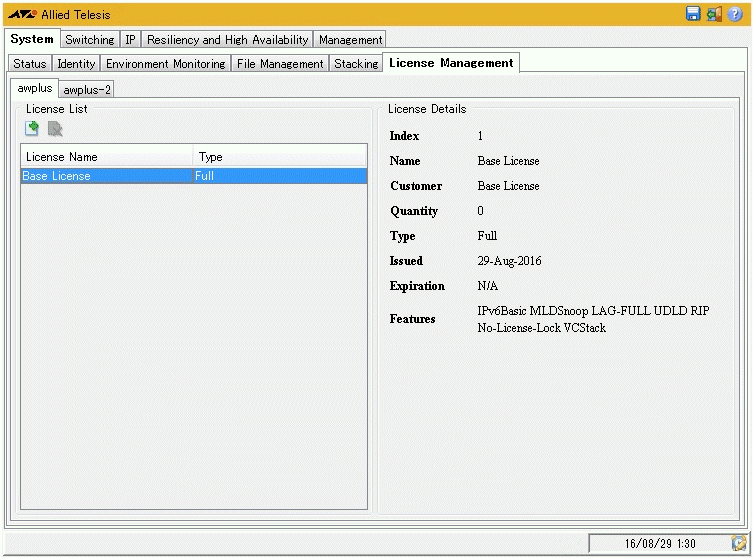Viewport: 753px width, 558px height.
Task: Click the Type column header
Action: (x=280, y=157)
